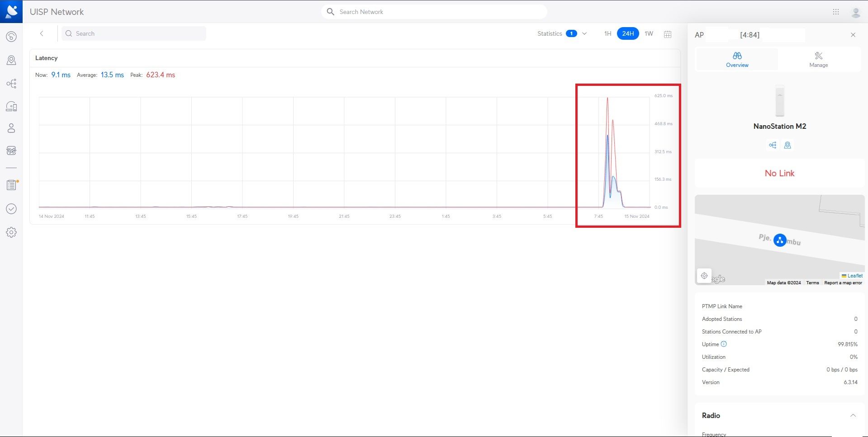Select the 24H time range
This screenshot has height=437, width=868.
(628, 33)
